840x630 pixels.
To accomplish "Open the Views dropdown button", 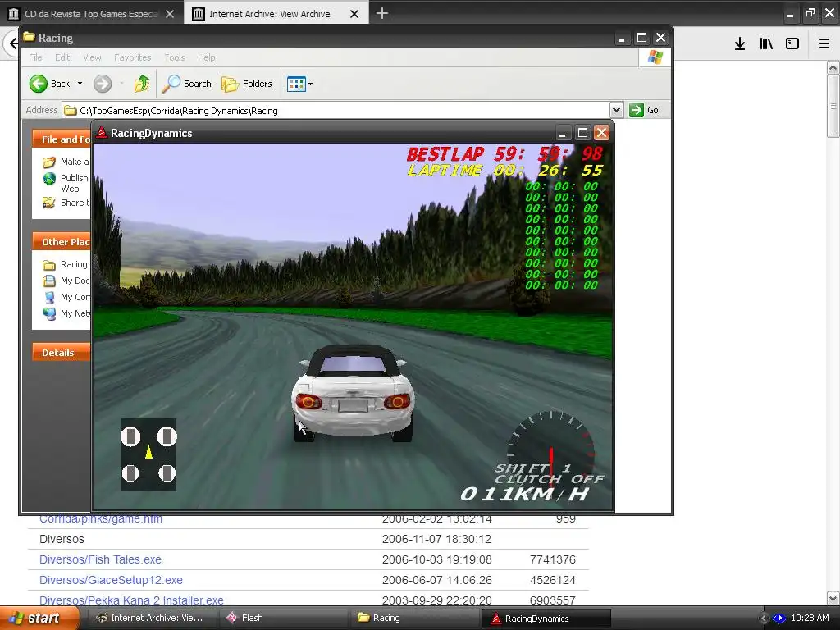I will click(x=299, y=84).
